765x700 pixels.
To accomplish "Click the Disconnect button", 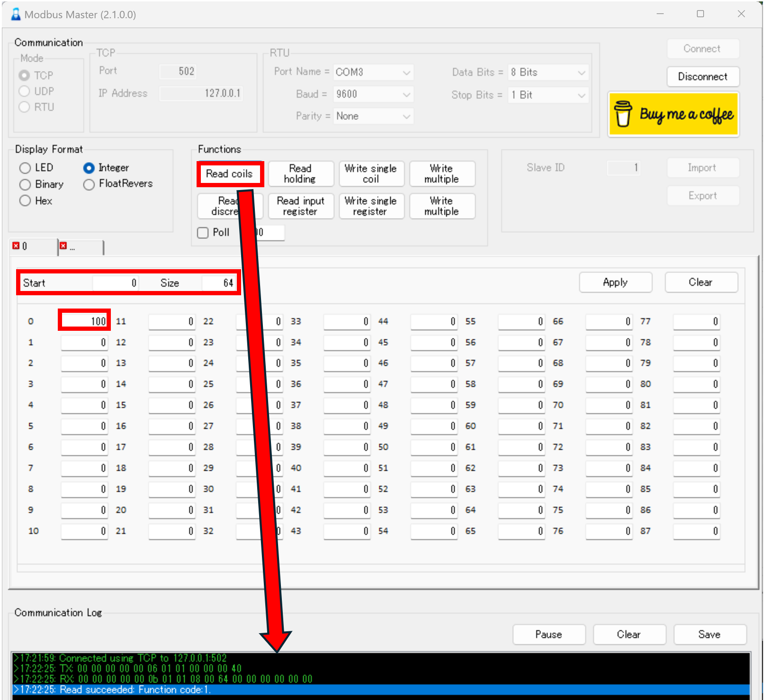I will point(703,76).
